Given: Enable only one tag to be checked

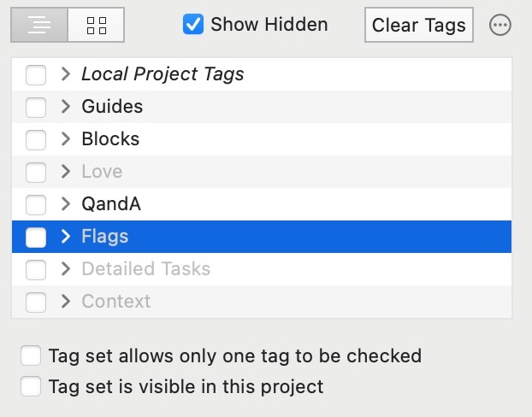Looking at the screenshot, I should 31,355.
